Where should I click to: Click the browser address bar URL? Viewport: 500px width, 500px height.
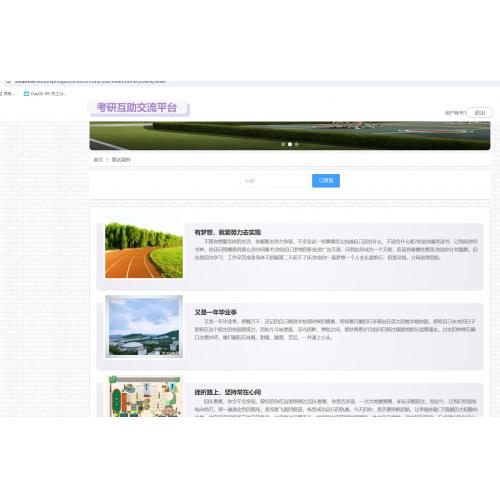(90, 81)
